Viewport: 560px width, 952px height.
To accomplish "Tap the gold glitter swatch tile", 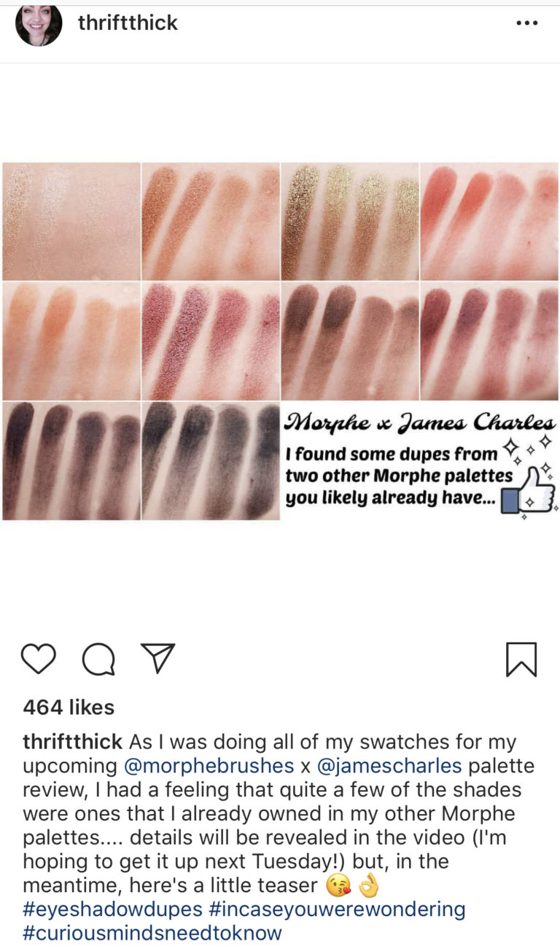I will tap(350, 221).
